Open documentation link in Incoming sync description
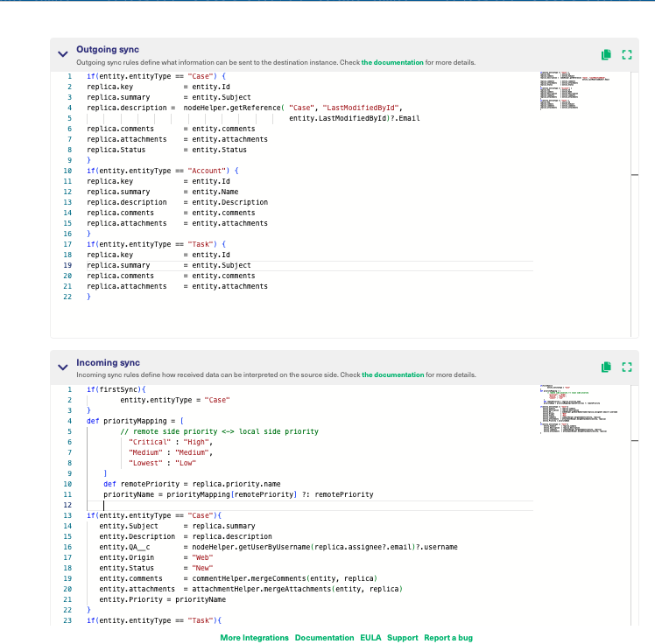Image resolution: width=655 pixels, height=644 pixels. (x=392, y=374)
